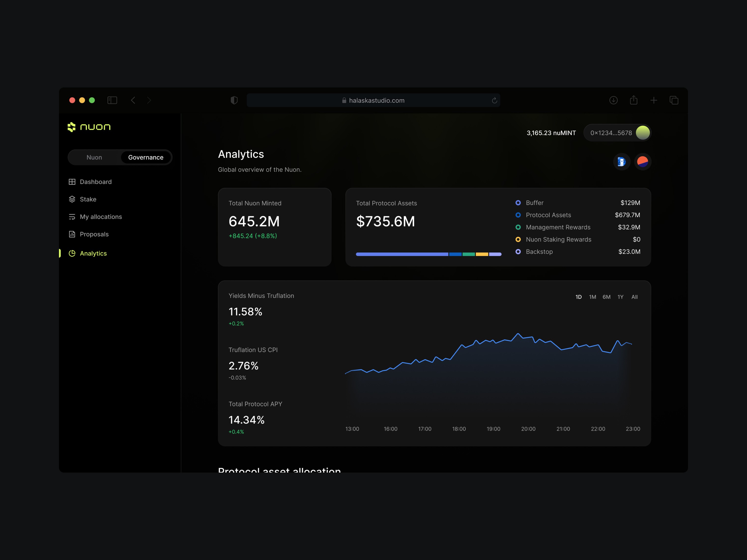
Task: Click the Nuon logo icon
Action: (71, 127)
